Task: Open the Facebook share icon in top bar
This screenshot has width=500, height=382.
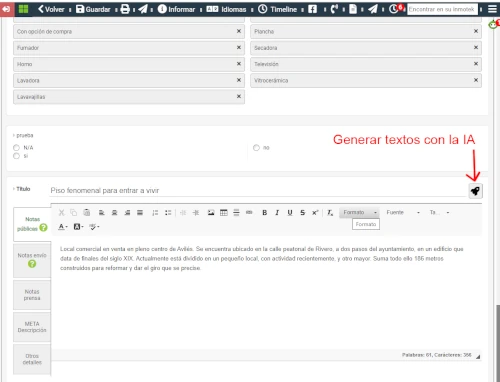Action: coord(312,9)
